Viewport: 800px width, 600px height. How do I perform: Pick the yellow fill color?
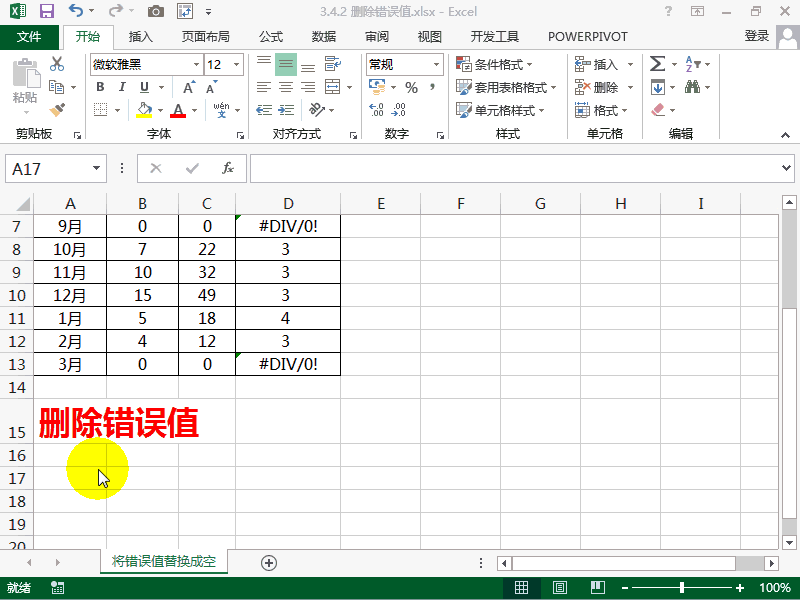click(144, 110)
